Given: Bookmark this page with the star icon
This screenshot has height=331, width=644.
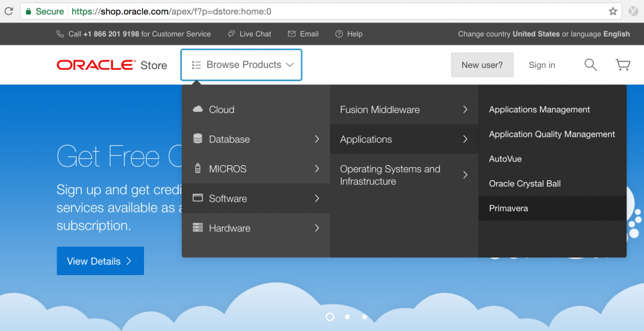Looking at the screenshot, I should [613, 11].
